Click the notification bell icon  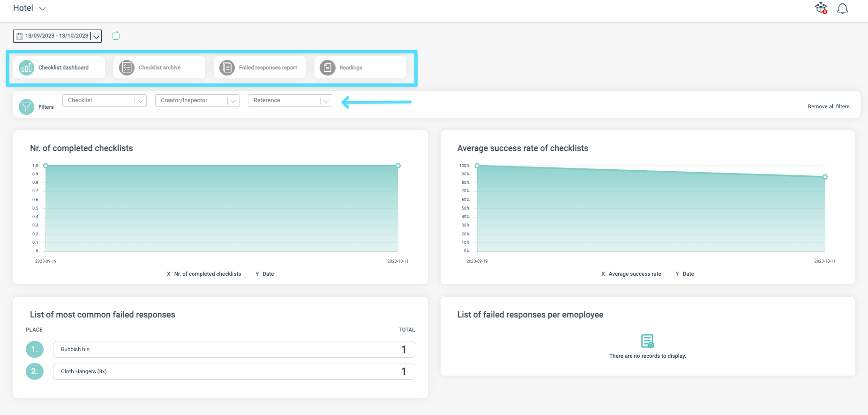[842, 8]
